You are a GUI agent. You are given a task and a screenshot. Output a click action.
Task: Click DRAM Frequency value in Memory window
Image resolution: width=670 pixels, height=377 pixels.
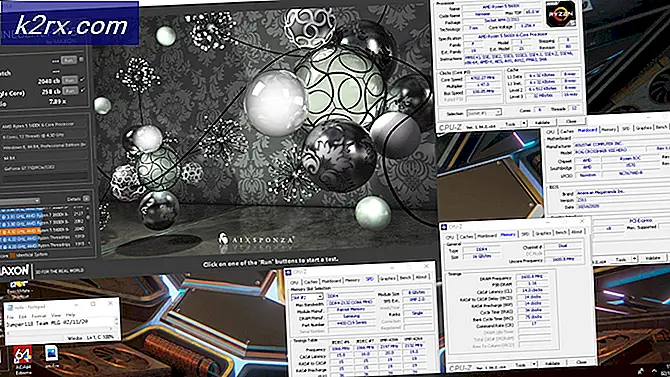tap(532, 277)
